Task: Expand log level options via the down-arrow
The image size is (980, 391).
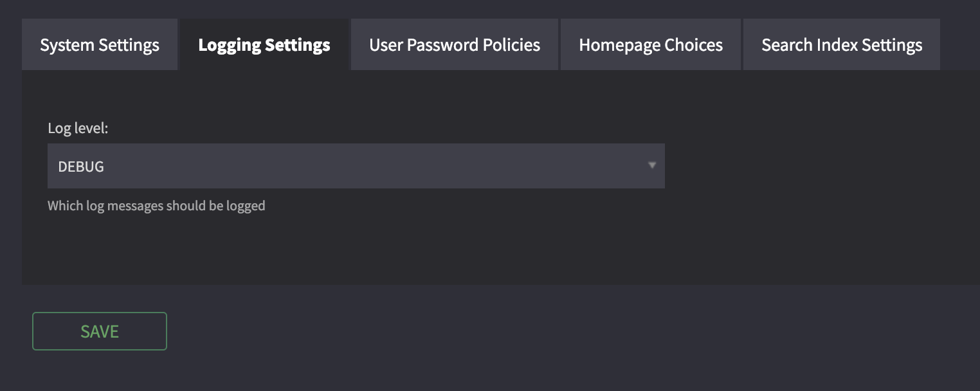Action: click(651, 166)
